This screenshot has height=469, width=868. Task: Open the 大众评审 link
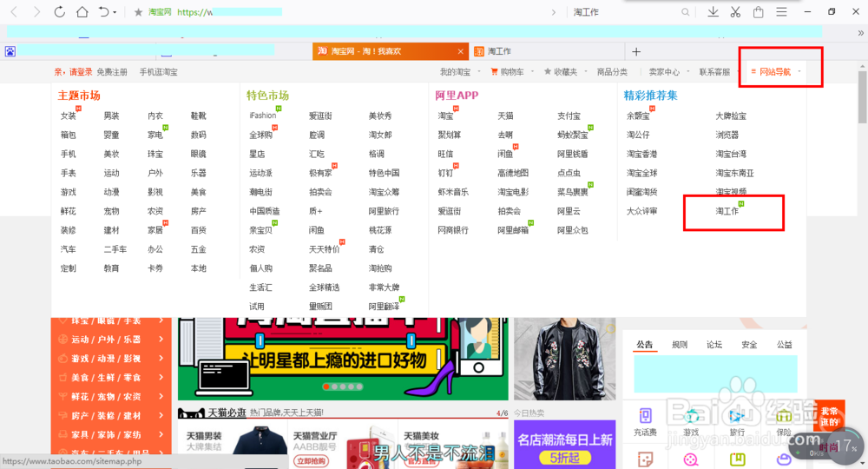click(641, 211)
